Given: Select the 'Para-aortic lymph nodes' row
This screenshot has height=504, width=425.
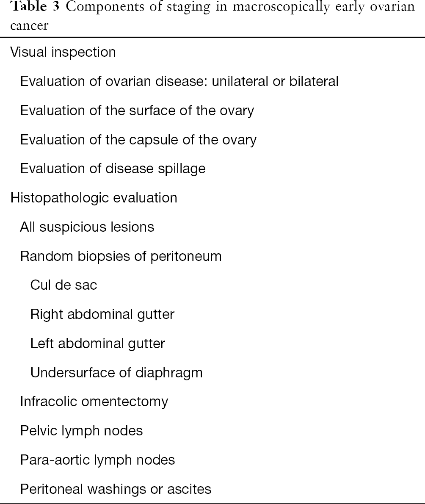Looking at the screenshot, I should [97, 460].
